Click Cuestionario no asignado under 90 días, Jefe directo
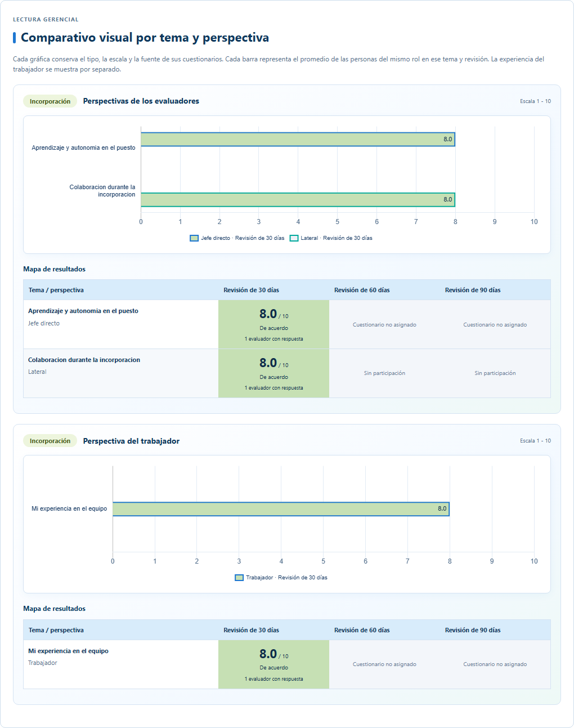 pos(495,325)
